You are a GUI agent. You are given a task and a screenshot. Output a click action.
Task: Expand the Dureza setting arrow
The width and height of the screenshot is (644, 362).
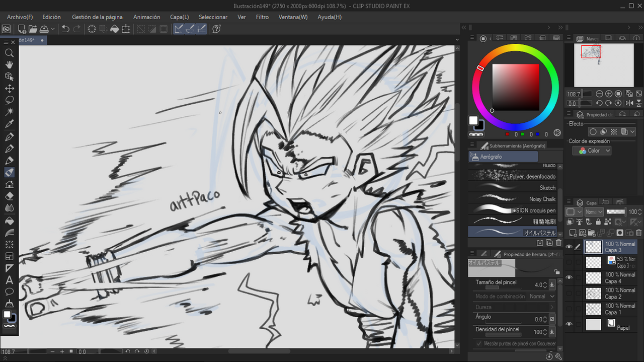pyautogui.click(x=552, y=307)
